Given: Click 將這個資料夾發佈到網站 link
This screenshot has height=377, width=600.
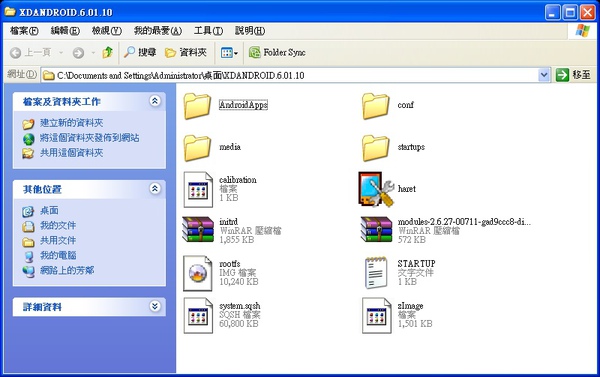Looking at the screenshot, I should click(90, 138).
